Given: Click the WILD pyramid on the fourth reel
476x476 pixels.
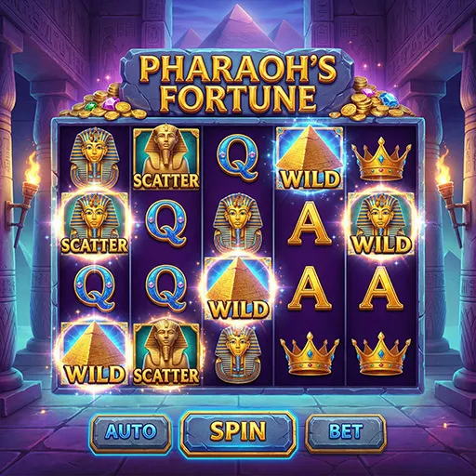Looking at the screenshot, I should click(x=310, y=157).
